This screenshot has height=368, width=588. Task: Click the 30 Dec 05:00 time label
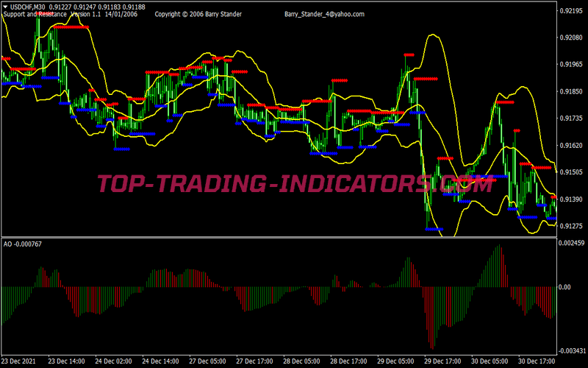click(490, 361)
